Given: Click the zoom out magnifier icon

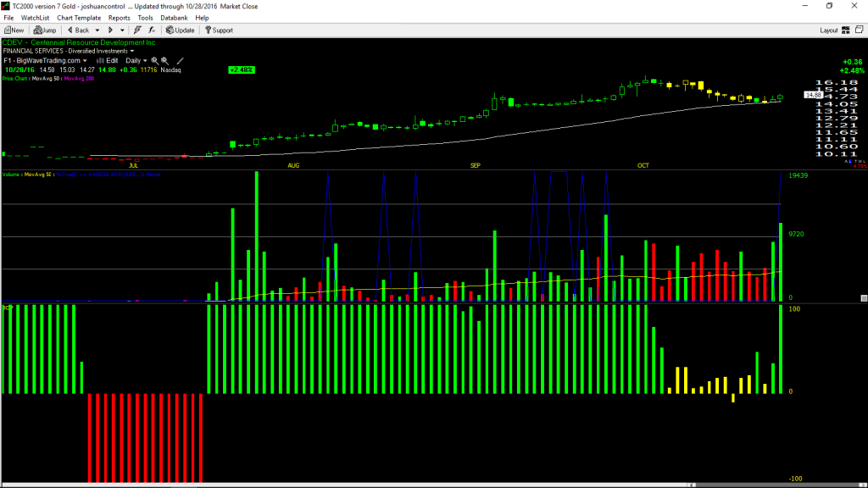Looking at the screenshot, I should 165,61.
